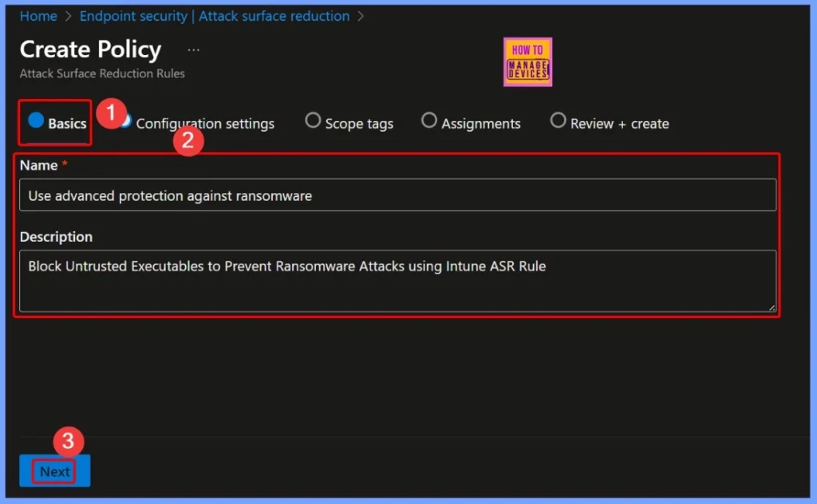Switch to the Basics step
The height and width of the screenshot is (504, 817).
click(53, 123)
